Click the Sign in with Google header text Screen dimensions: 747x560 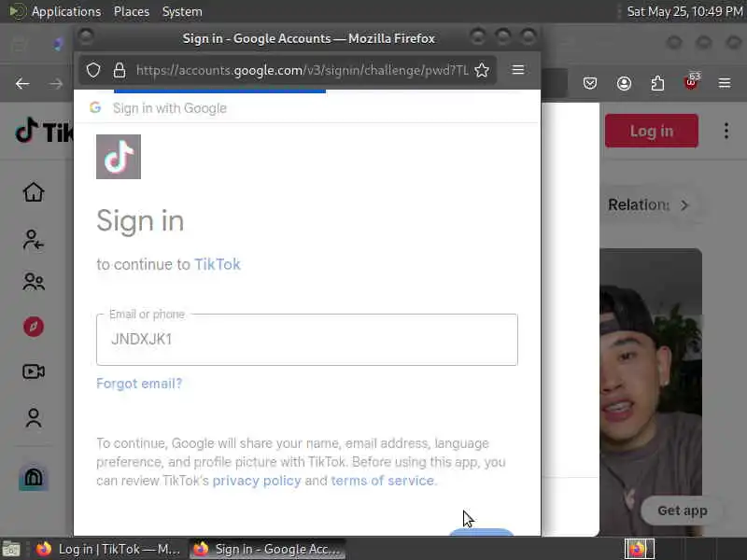(x=170, y=108)
